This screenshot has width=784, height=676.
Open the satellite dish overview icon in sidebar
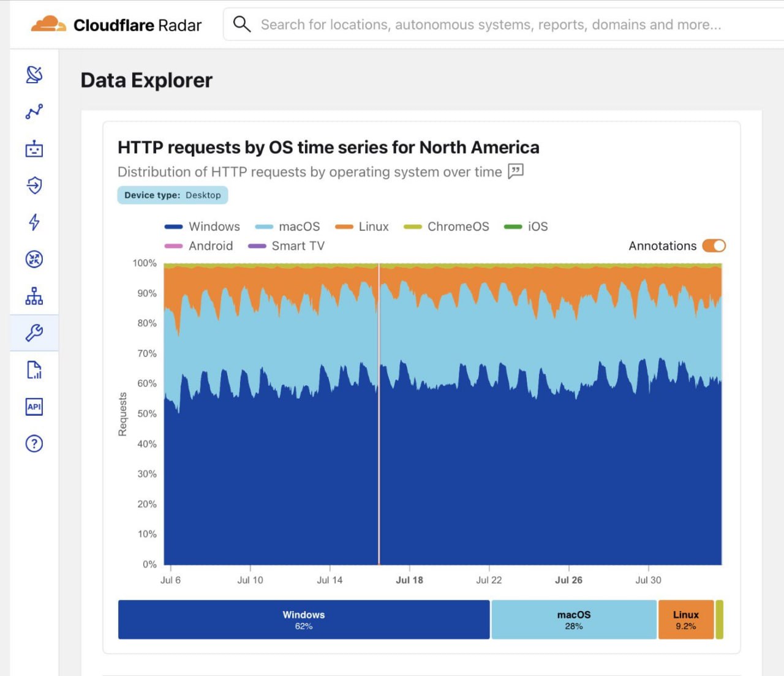(x=34, y=75)
